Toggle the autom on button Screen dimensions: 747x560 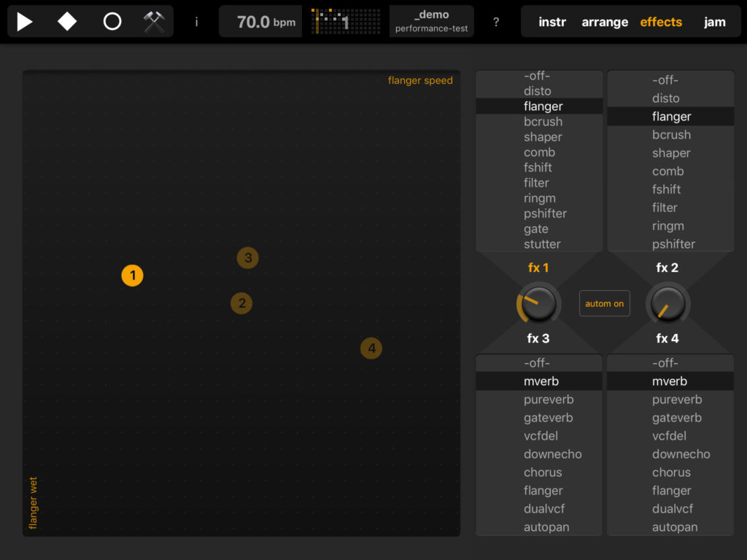point(604,303)
